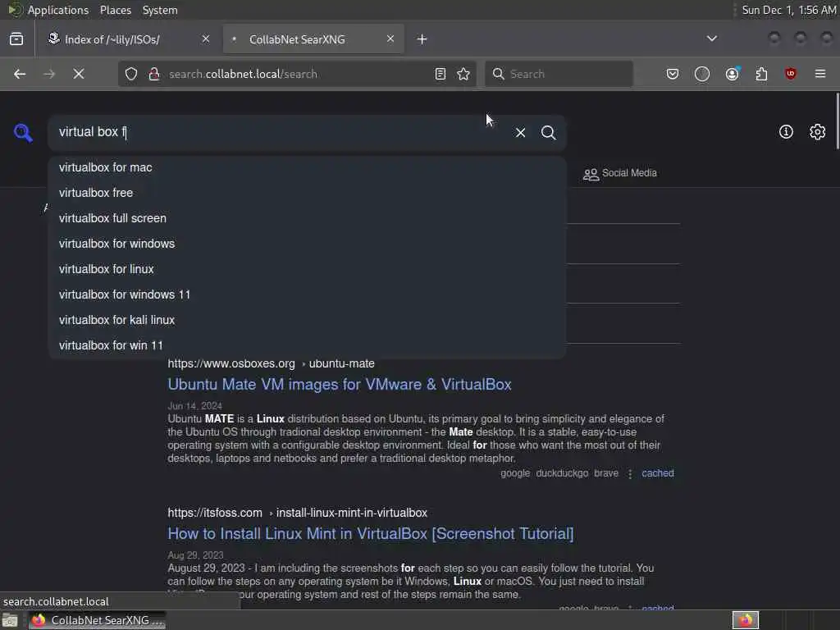Close the CollabNet SearXNG tab
Image resolution: width=840 pixels, height=630 pixels.
390,39
